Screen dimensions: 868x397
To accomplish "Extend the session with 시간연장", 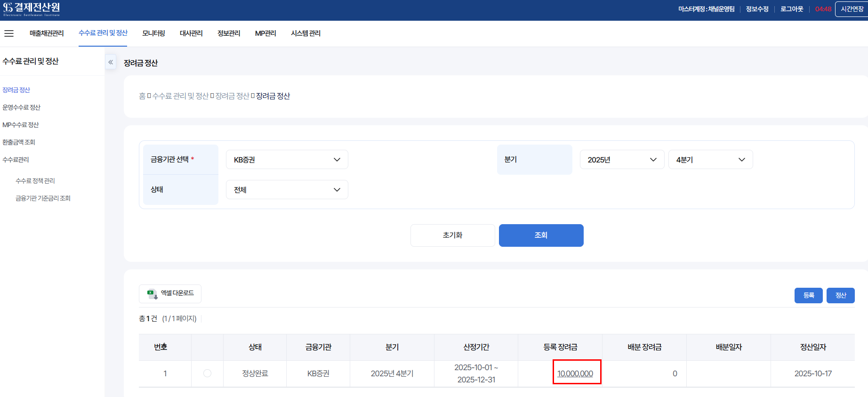I will coord(852,9).
